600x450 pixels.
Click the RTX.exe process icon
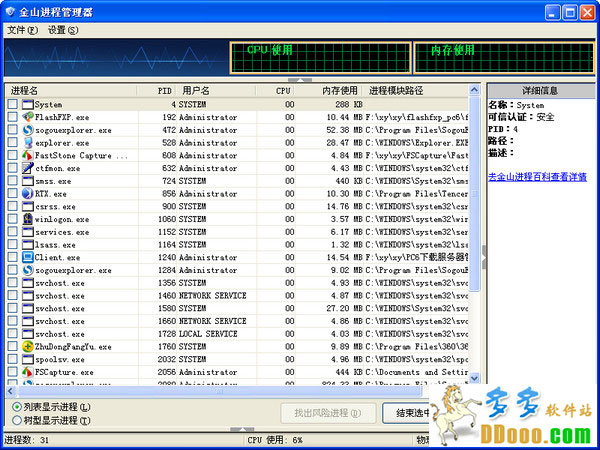point(28,193)
